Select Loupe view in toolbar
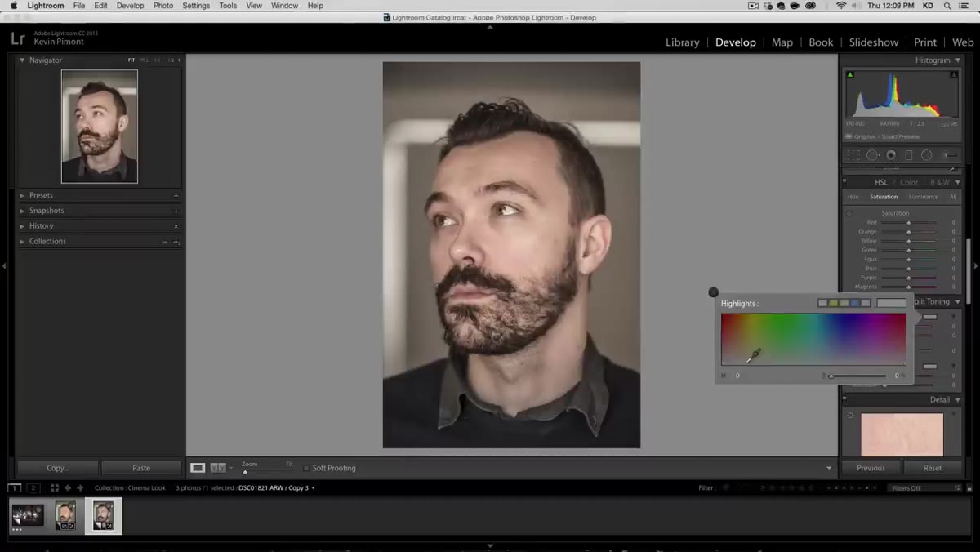 coord(198,468)
